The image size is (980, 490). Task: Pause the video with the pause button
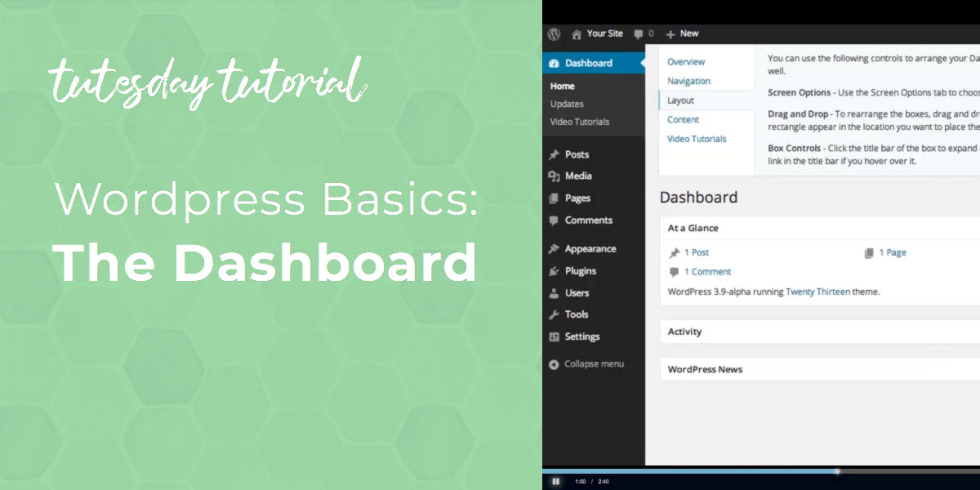[x=555, y=482]
